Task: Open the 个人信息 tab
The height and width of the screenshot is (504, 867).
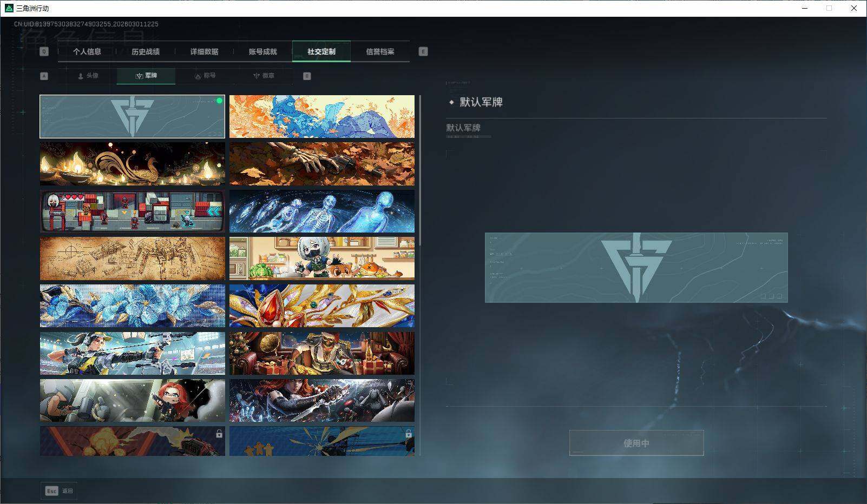Action: [87, 52]
